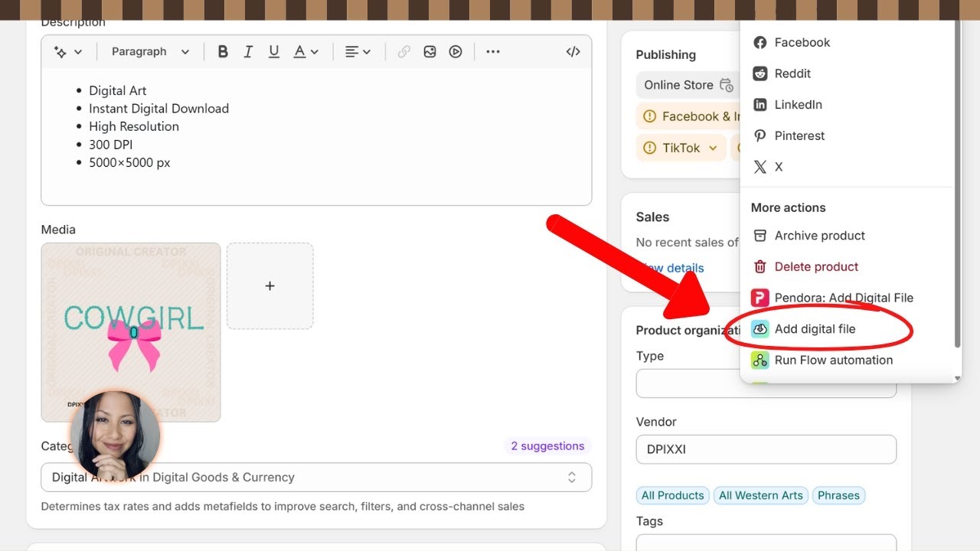
Task: Click the Phrases collection tag
Action: pyautogui.click(x=838, y=495)
